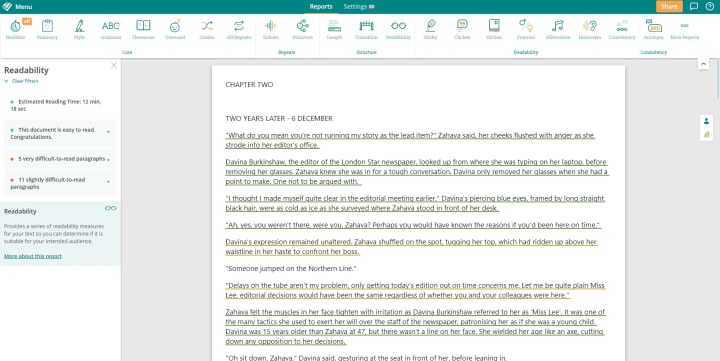Viewport: 720px width, 361px height.
Task: Open the Combo report
Action: [207, 29]
